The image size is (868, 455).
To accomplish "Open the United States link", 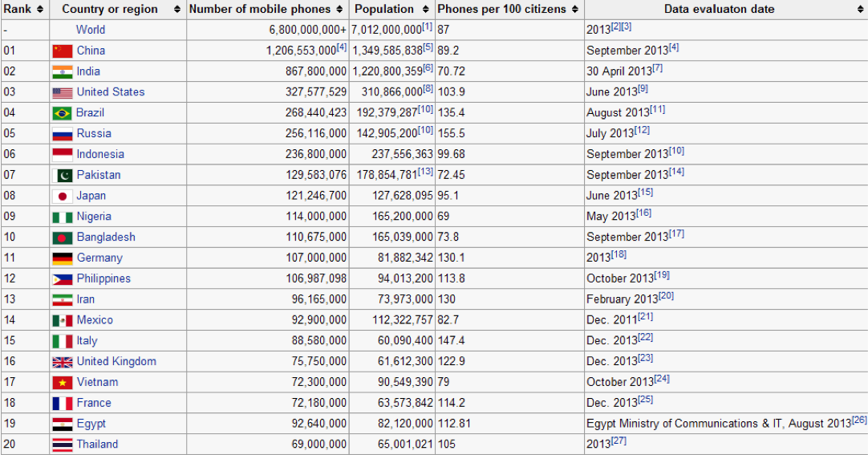I will point(111,92).
